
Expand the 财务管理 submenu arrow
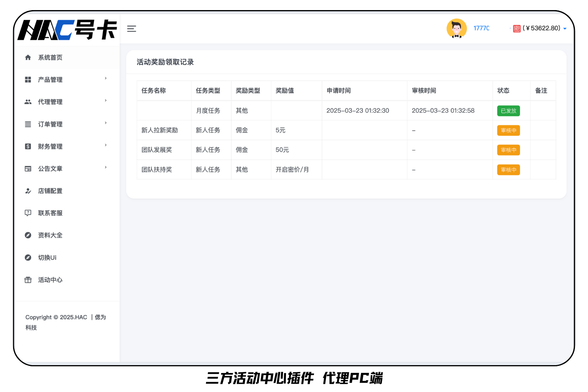[x=106, y=145]
